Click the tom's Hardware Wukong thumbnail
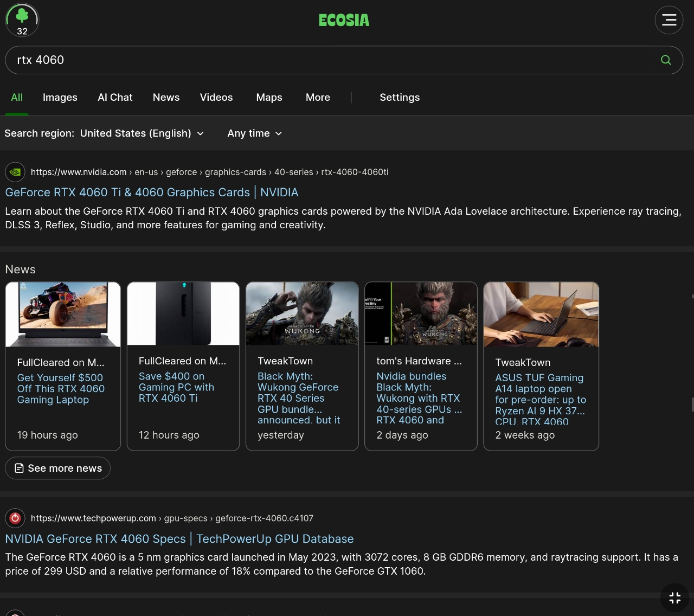This screenshot has width=694, height=616. tap(421, 313)
